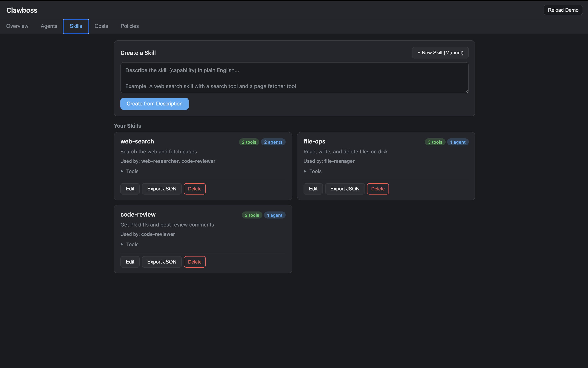Expand the Tools list under web-search

(x=130, y=171)
